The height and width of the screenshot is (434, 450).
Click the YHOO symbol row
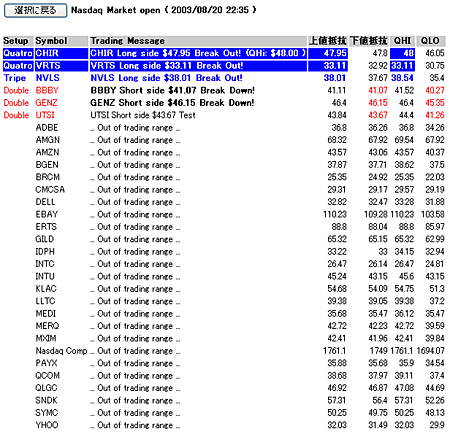47,425
